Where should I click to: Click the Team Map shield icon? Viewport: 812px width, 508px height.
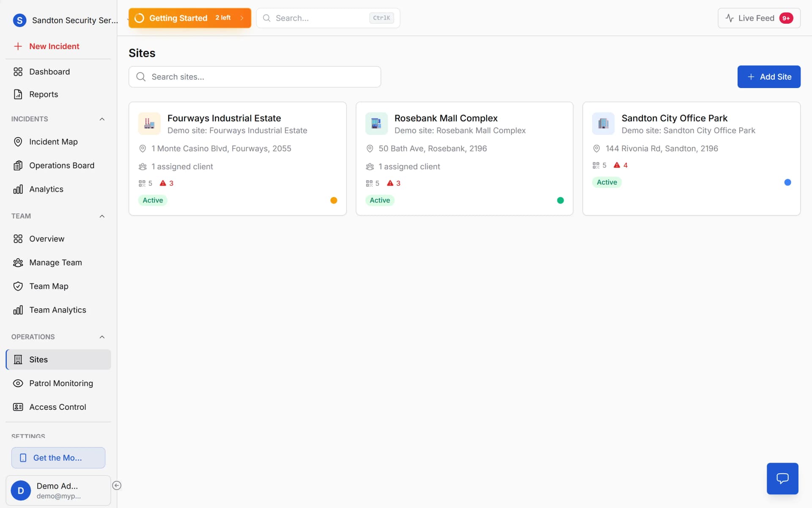pyautogui.click(x=18, y=286)
